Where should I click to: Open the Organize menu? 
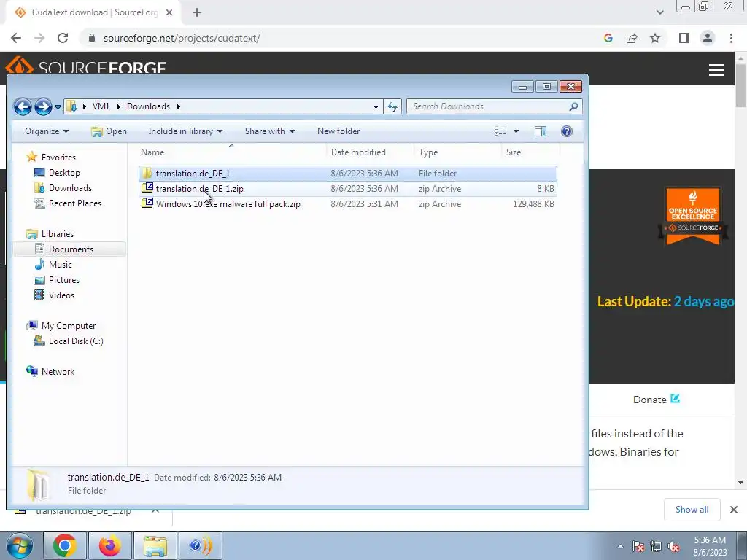[47, 131]
